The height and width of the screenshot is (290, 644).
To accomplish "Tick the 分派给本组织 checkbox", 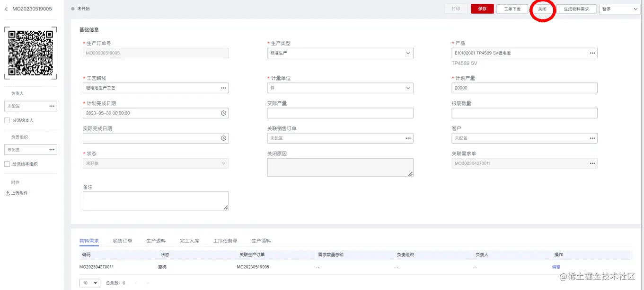I will (7, 164).
